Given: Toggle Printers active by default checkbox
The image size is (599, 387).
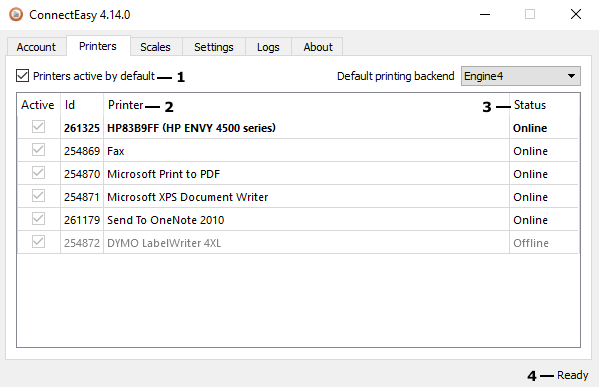Looking at the screenshot, I should (x=23, y=76).
